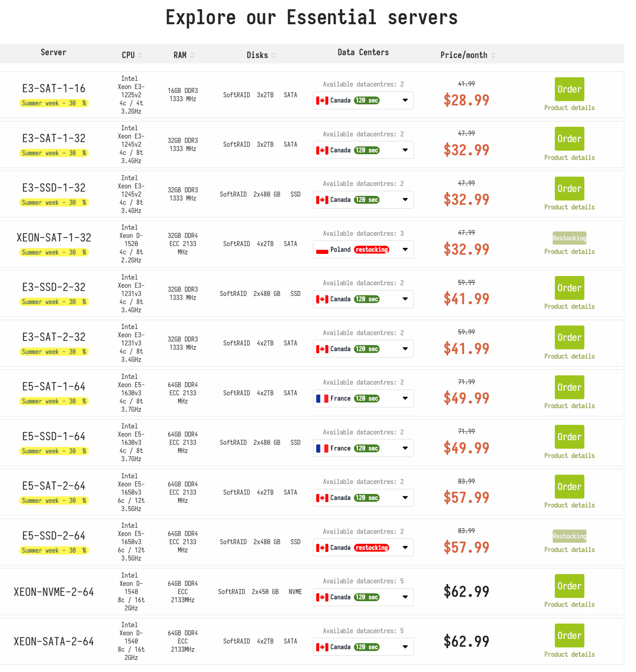This screenshot has height=672, width=636.
Task: Sort servers by the RAM column arrows
Action: (x=192, y=55)
